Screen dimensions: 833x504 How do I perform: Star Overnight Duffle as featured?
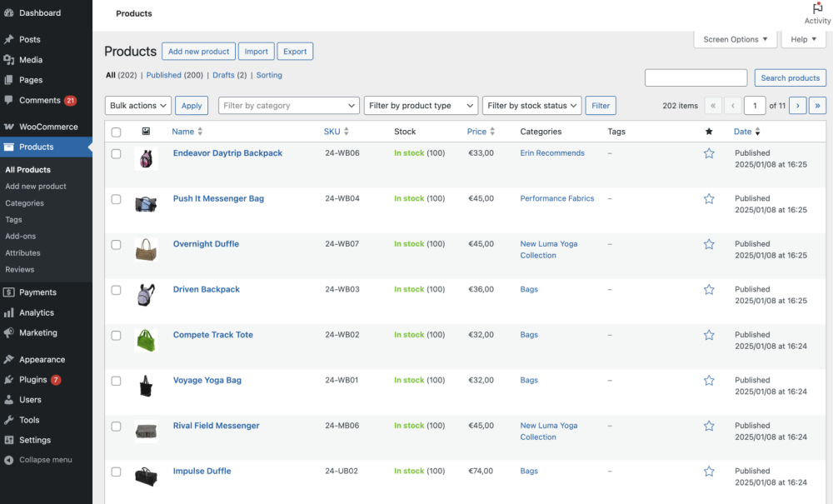[x=709, y=244]
